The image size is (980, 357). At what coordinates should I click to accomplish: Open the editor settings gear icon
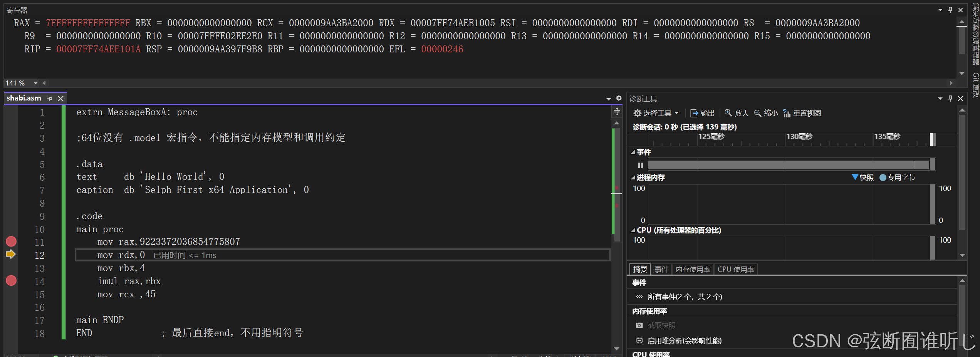(619, 98)
